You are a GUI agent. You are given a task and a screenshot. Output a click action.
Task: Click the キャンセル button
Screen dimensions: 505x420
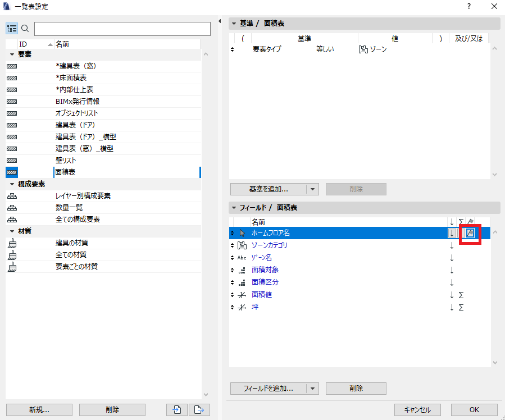pos(417,410)
